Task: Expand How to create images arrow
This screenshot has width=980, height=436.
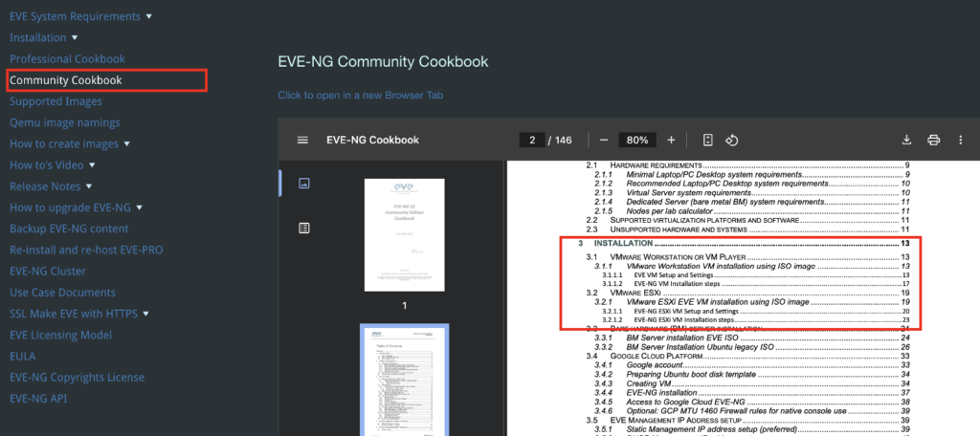Action: (127, 143)
